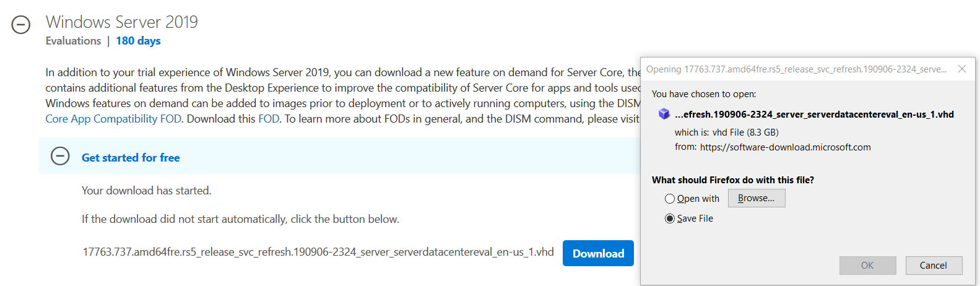Select the Open with radio button
Image resolution: width=980 pixels, height=286 pixels.
pyautogui.click(x=670, y=199)
